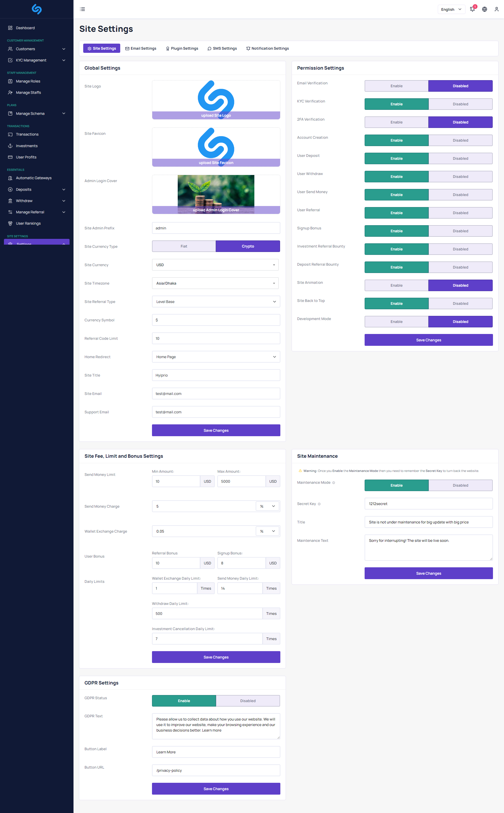Click the notification bell icon
504x813 pixels.
point(472,9)
